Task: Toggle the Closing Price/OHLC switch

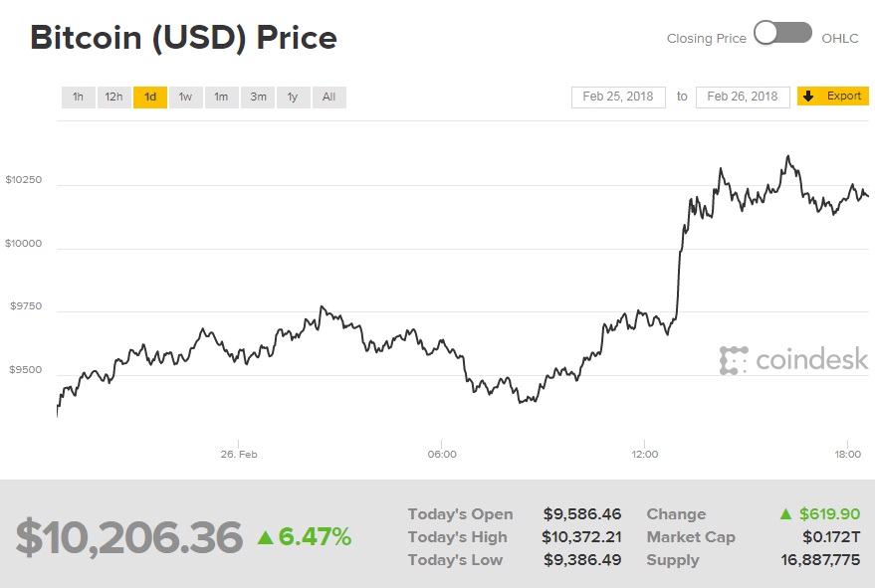Action: 782,34
